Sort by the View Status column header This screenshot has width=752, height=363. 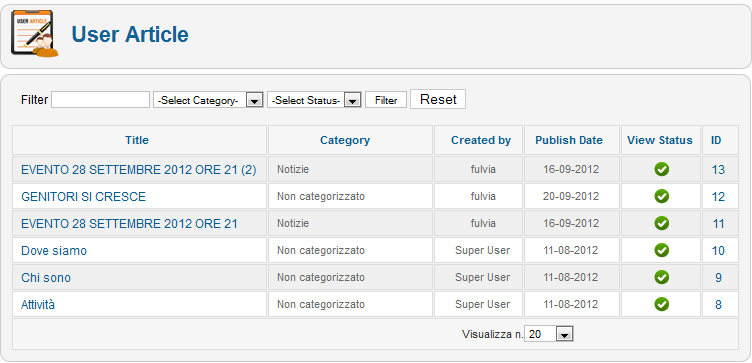[660, 140]
